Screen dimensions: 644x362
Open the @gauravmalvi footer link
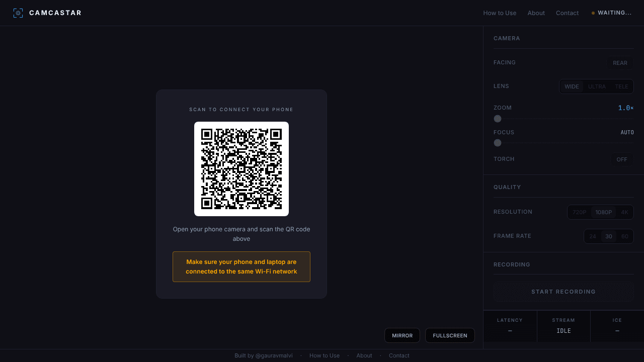[274, 355]
